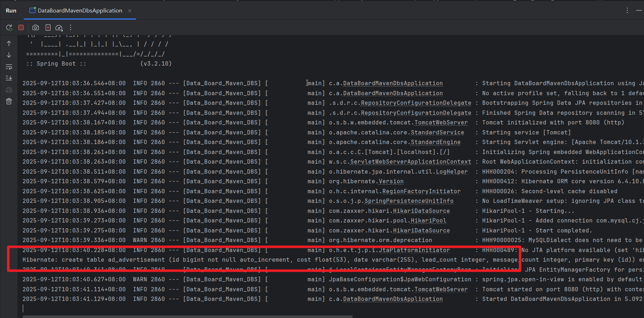Click 'Tomcat initialized with port 8080 (http)' message
The height and width of the screenshot is (318, 644).
[x=553, y=123]
